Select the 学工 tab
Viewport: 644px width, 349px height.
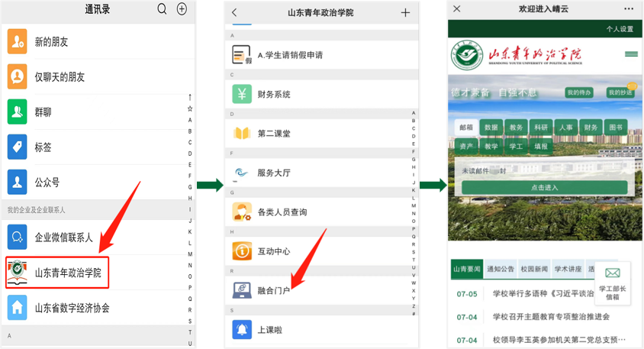[517, 147]
